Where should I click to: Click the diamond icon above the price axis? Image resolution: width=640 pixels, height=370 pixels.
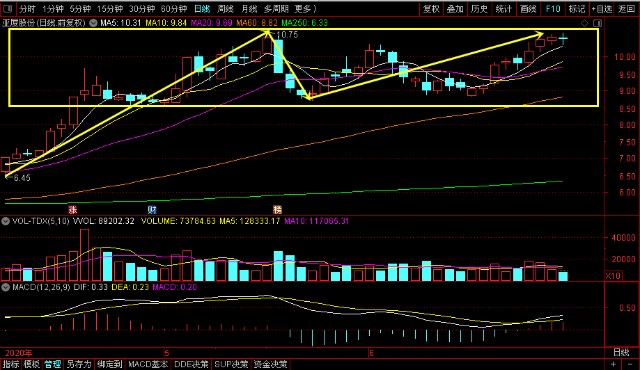pos(584,23)
